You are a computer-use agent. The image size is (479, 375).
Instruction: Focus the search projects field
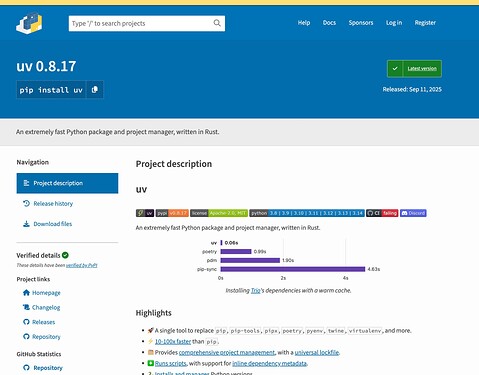pos(142,23)
